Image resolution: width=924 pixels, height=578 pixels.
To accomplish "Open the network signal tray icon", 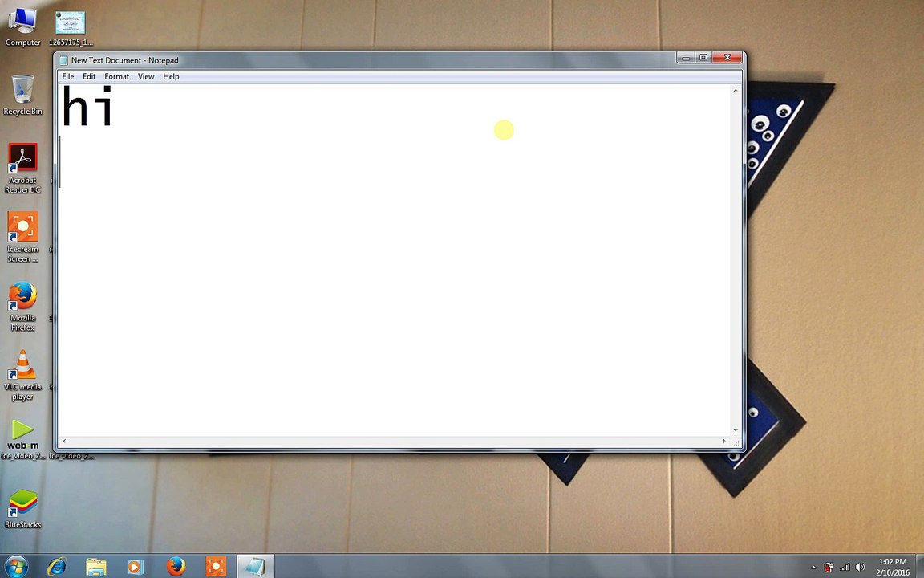I will pos(845,568).
